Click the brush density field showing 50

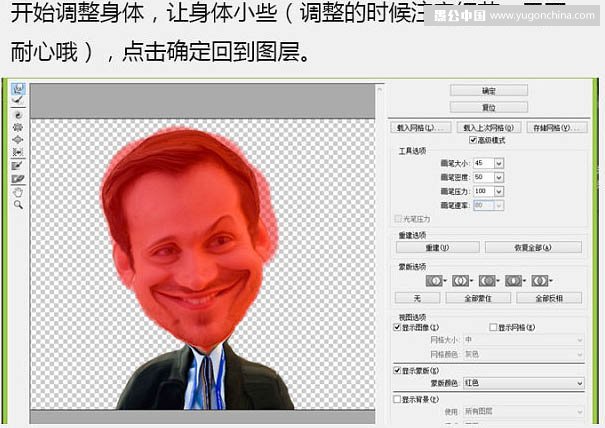(484, 177)
